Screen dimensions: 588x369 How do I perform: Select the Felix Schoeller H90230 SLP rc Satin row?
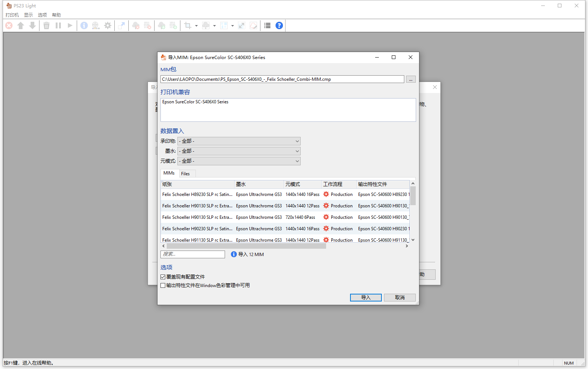[x=285, y=229]
